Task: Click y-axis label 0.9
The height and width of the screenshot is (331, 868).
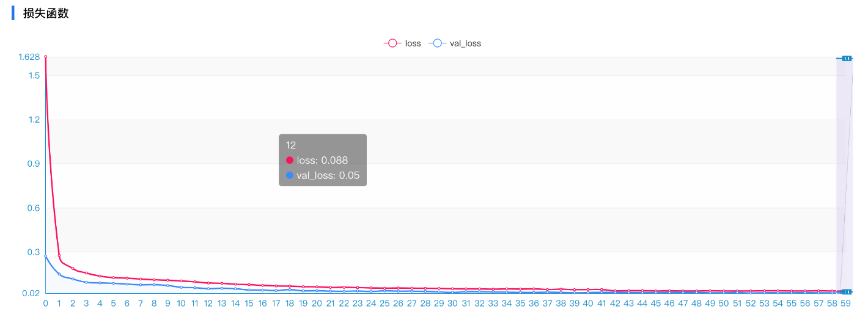Action: coord(34,164)
